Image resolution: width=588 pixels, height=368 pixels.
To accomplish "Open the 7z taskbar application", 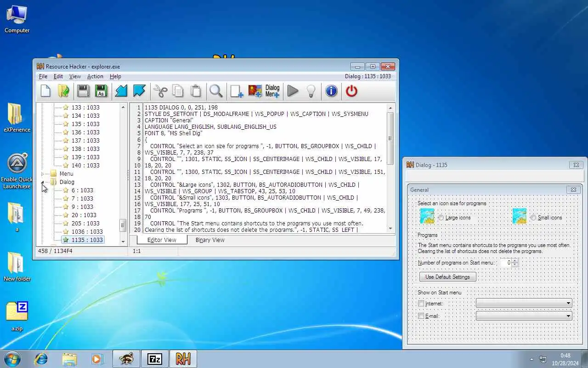I will click(x=155, y=359).
